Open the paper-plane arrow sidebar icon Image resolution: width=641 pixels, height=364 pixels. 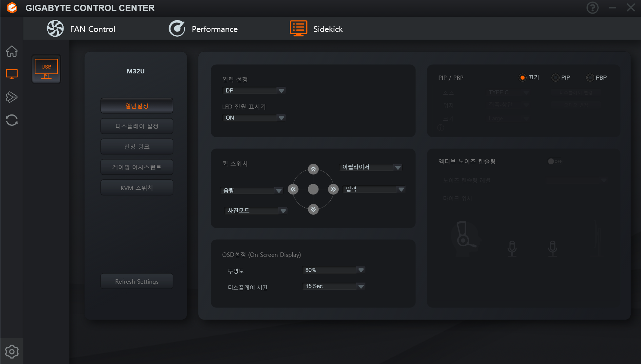12,97
